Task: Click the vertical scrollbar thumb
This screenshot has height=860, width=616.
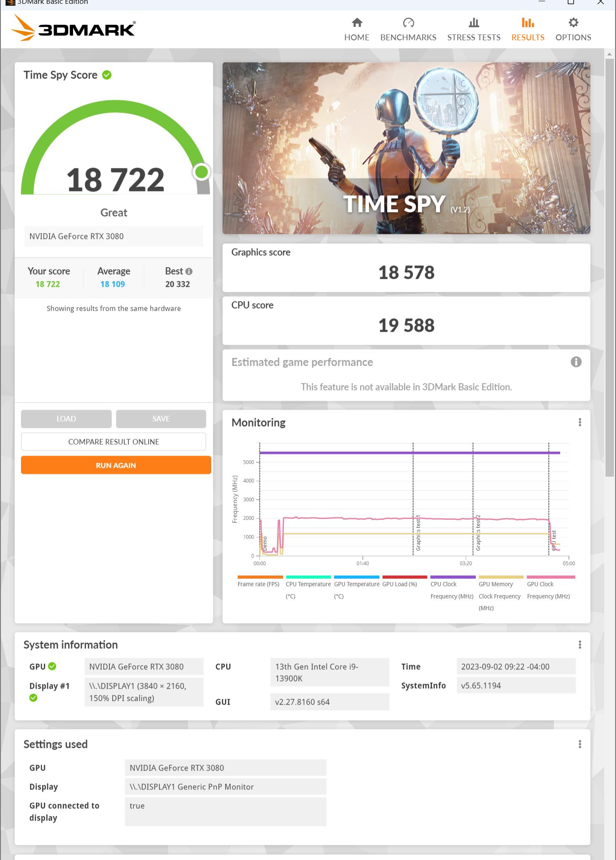Action: point(609,267)
